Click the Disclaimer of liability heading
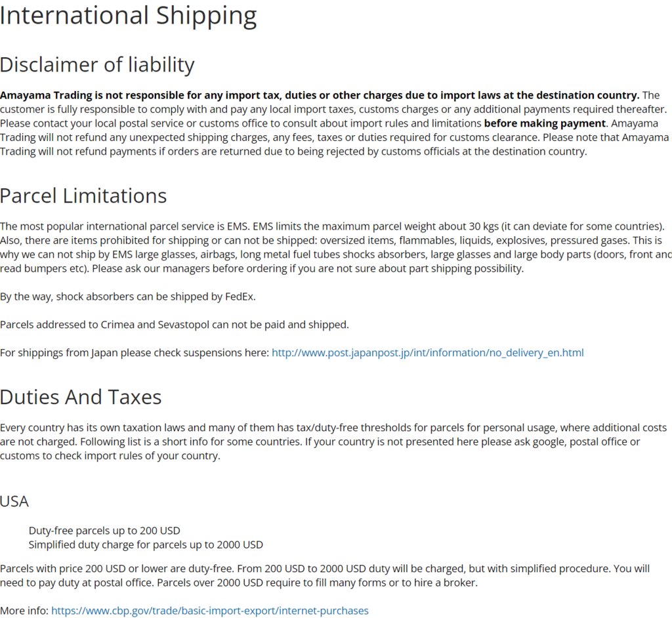The width and height of the screenshot is (672, 618). coord(97,65)
